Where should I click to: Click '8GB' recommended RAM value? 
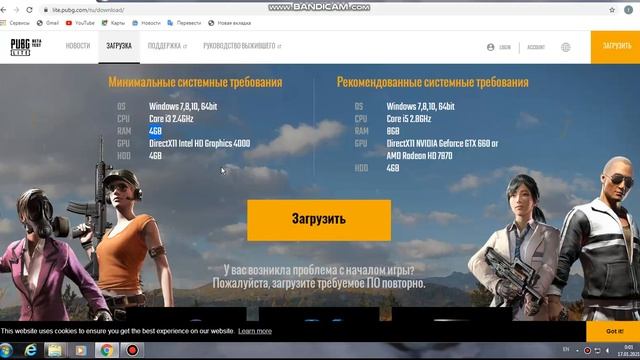(393, 131)
